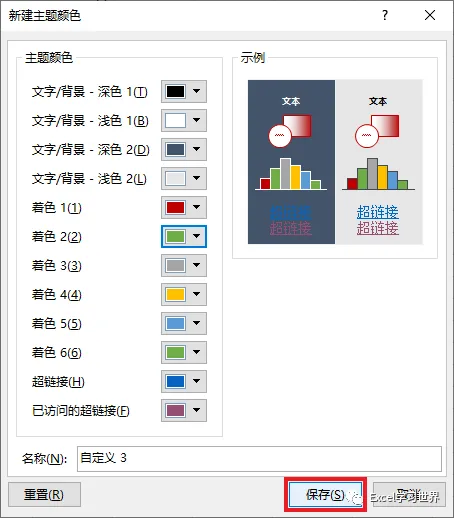
Task: Click the 保存(S) save button
Action: (325, 495)
